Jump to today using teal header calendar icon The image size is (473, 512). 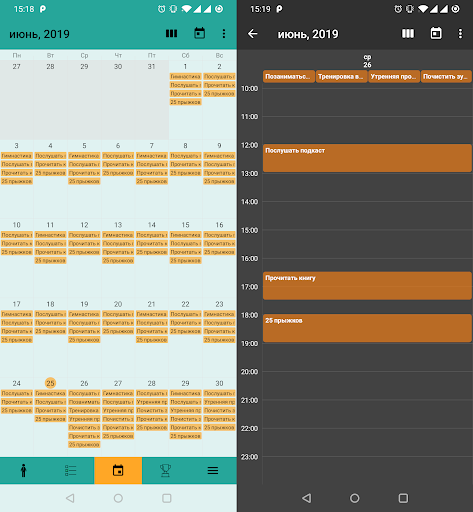tap(199, 33)
